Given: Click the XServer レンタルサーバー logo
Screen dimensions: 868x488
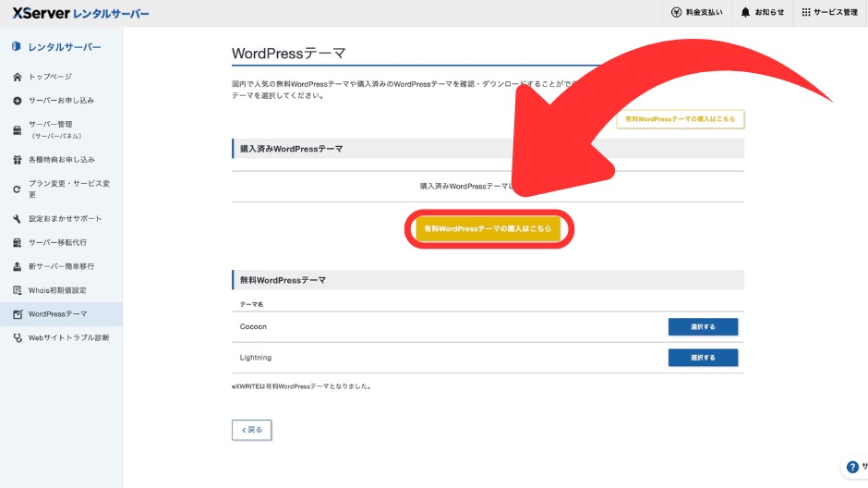Looking at the screenshot, I should click(x=80, y=13).
